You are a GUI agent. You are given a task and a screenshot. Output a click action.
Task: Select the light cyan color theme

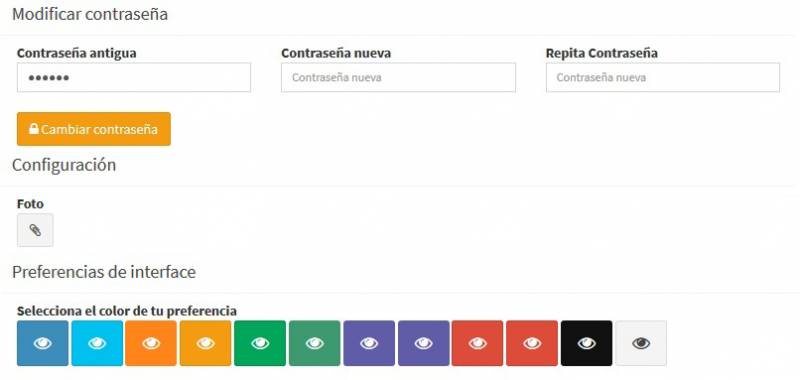pyautogui.click(x=97, y=343)
